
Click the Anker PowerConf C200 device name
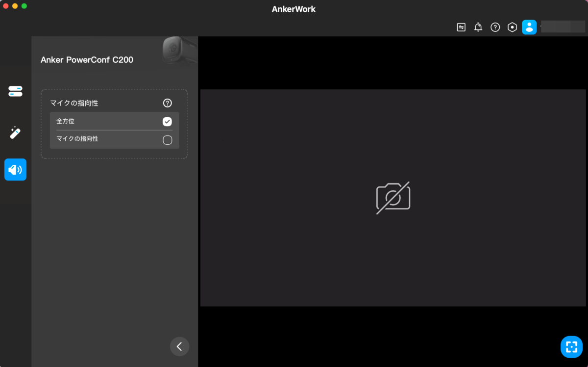[x=87, y=60]
